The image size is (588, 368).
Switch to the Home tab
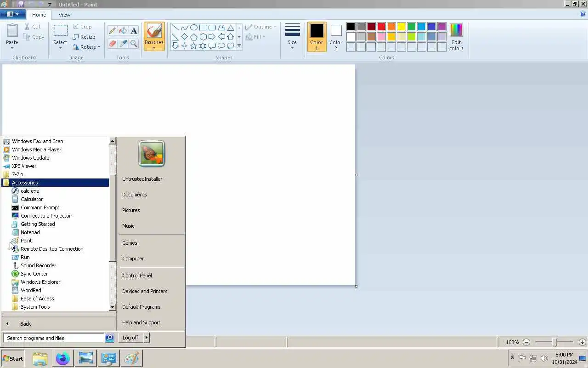[x=39, y=15]
